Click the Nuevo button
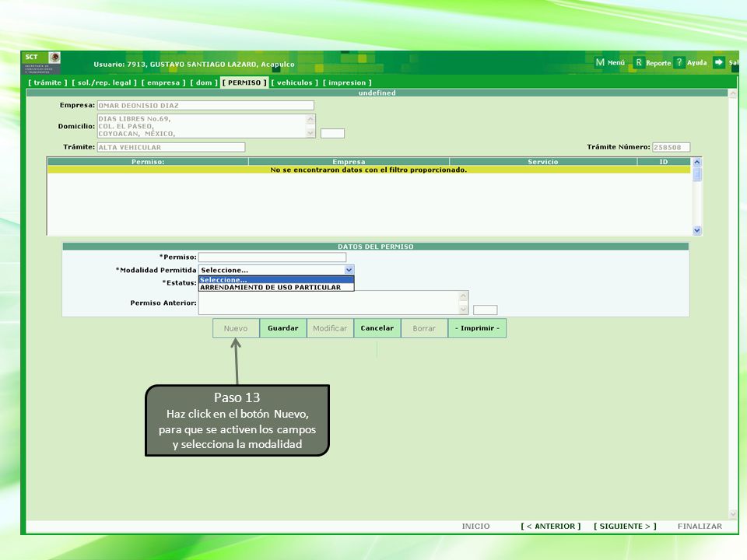 click(x=236, y=328)
